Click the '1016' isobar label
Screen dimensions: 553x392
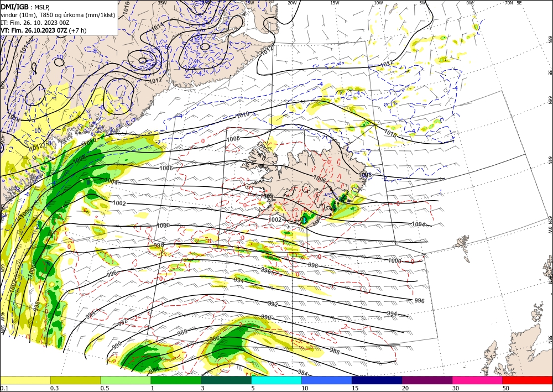click(x=126, y=7)
